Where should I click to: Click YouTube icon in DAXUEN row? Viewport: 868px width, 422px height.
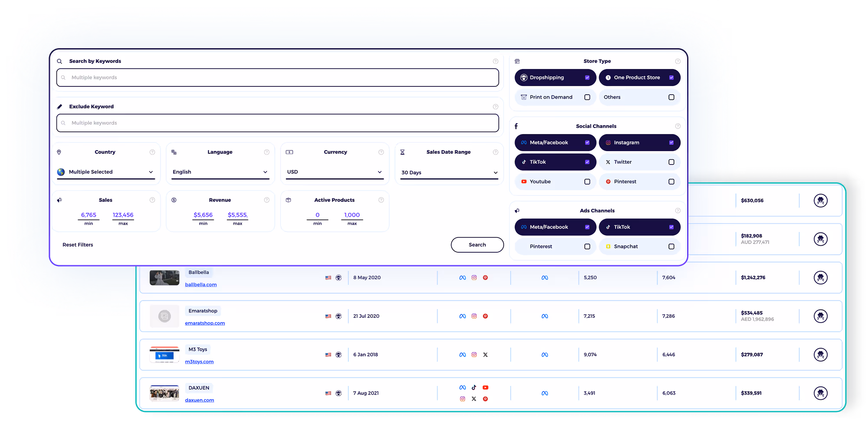click(x=485, y=387)
